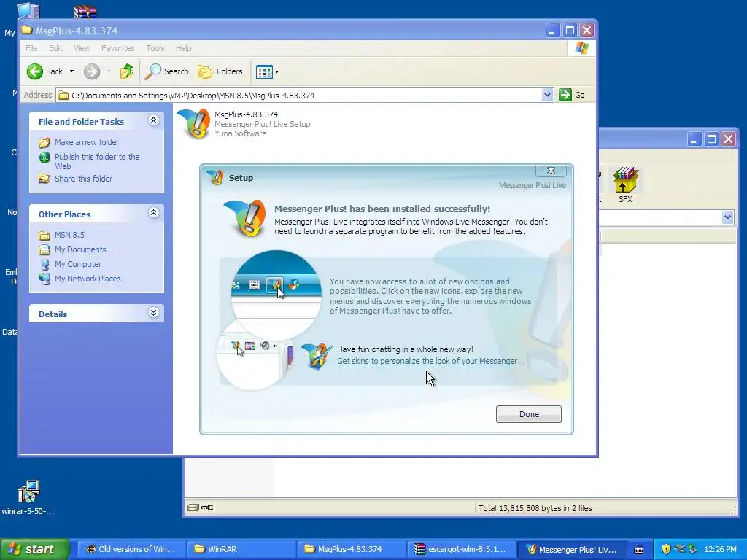Click the Done button in Setup
Viewport: 747px width, 560px height.
tap(528, 414)
